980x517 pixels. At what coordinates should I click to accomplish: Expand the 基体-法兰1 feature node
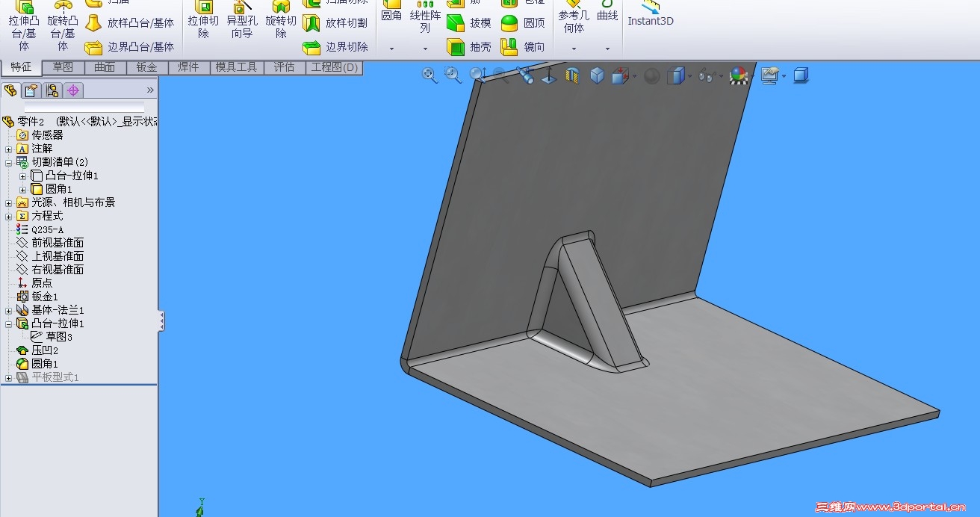8,310
